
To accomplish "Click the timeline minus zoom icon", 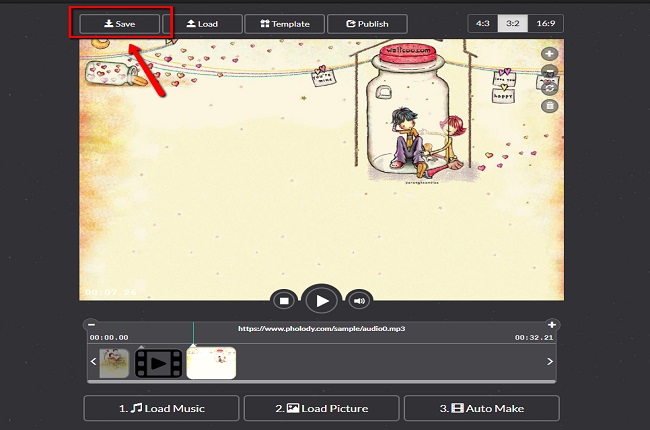I will (91, 325).
